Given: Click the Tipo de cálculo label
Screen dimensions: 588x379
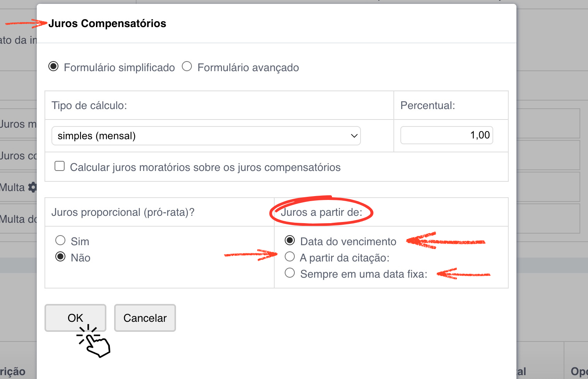Looking at the screenshot, I should (89, 106).
